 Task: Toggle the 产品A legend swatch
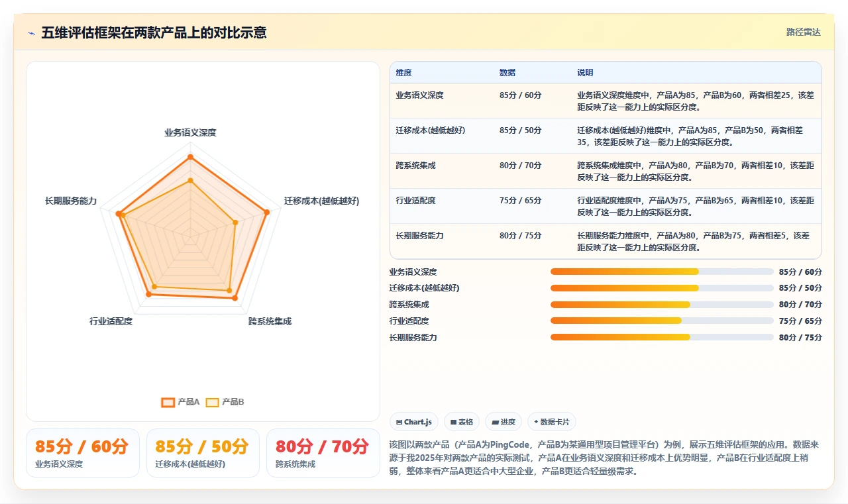click(x=168, y=402)
